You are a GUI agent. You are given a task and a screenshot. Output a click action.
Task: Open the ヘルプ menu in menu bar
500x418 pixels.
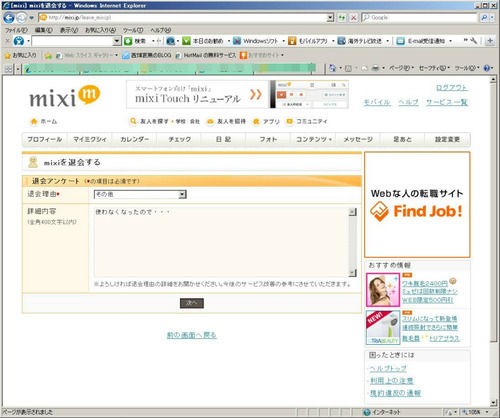pos(160,30)
